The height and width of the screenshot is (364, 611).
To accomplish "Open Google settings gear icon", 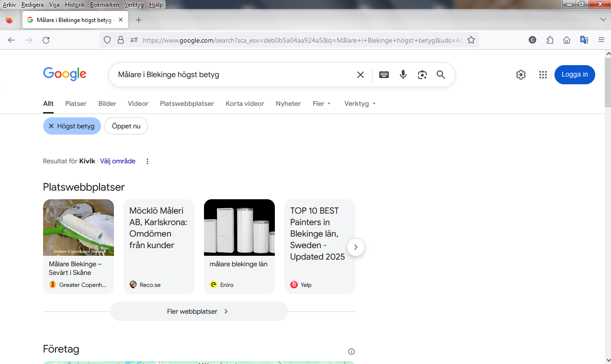I will point(521,75).
